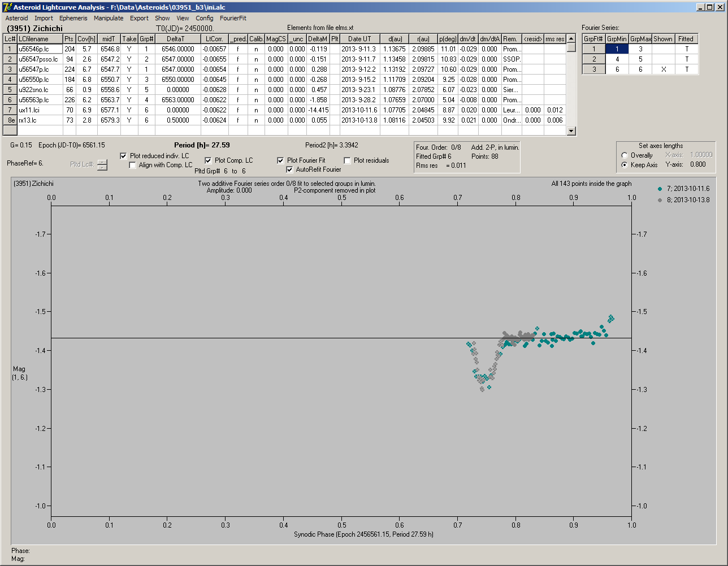Toggle AutoRefit Fourier checkbox
Screen dimensions: 728x566
click(290, 169)
